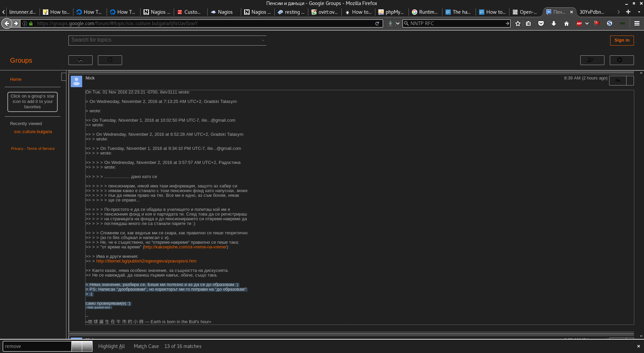Reload the page from the URL bar
This screenshot has height=353, width=644.
(377, 23)
